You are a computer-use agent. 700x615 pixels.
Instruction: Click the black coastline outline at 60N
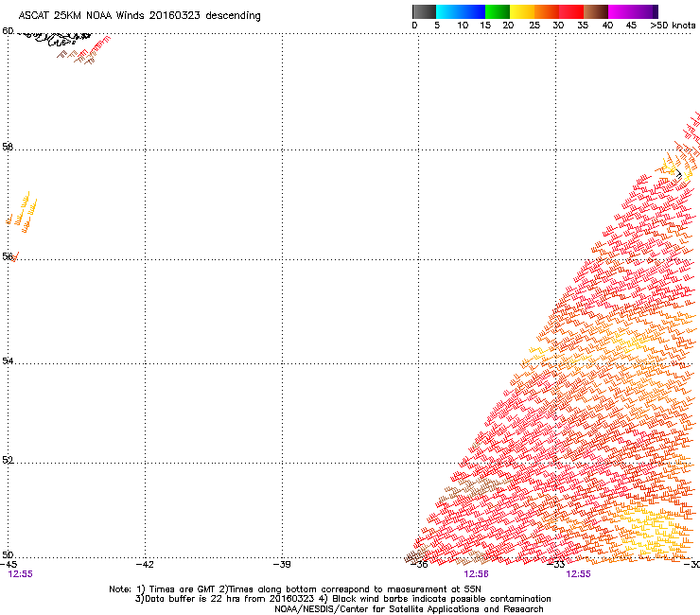[x=56, y=39]
